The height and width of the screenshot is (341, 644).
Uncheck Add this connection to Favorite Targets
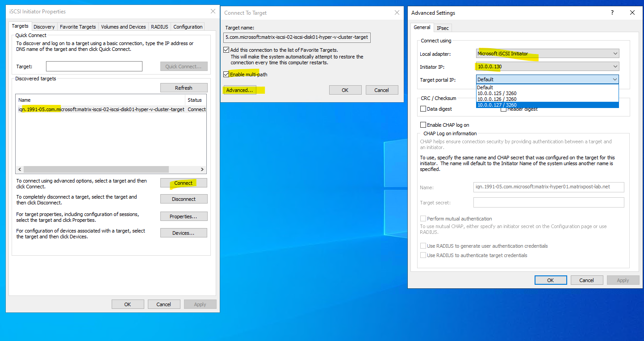click(x=226, y=50)
